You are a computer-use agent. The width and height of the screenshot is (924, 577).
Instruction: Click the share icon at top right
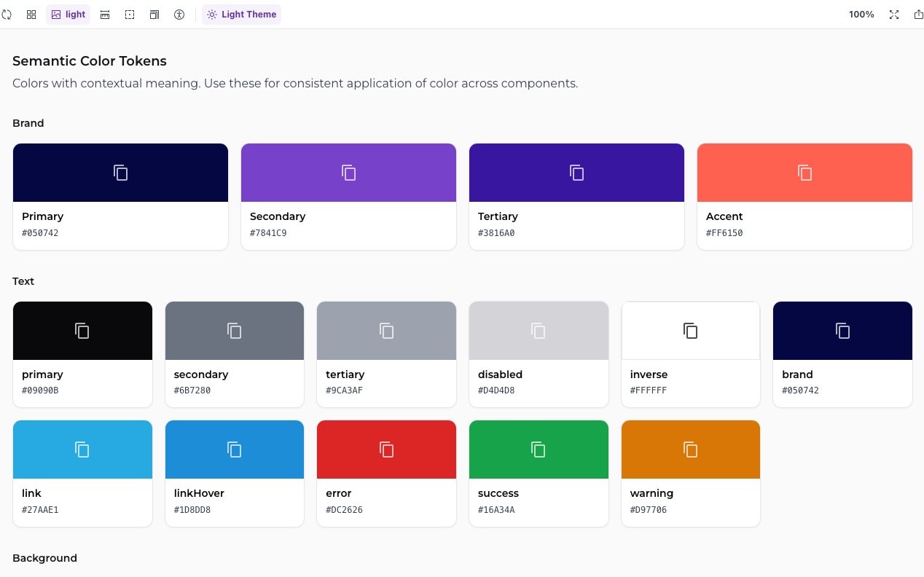point(918,15)
